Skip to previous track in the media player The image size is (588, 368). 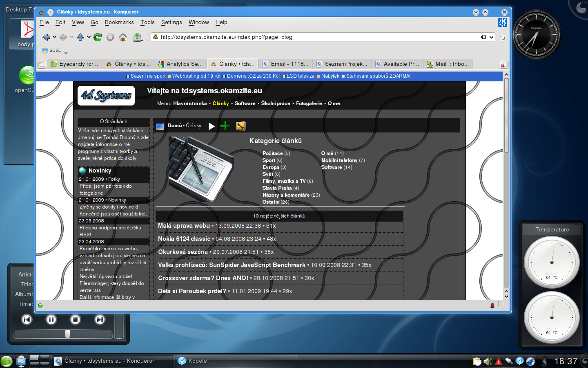point(27,319)
